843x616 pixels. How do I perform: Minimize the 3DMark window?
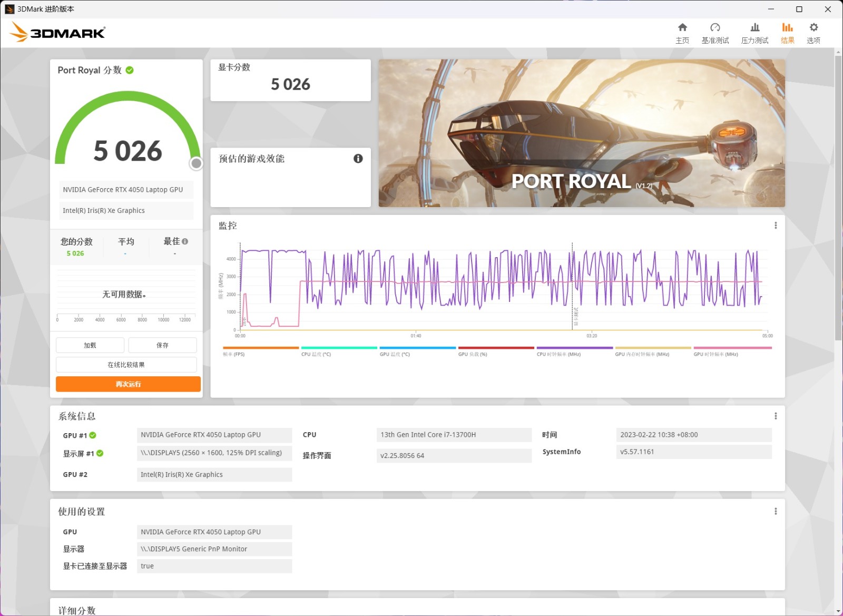[x=771, y=9]
